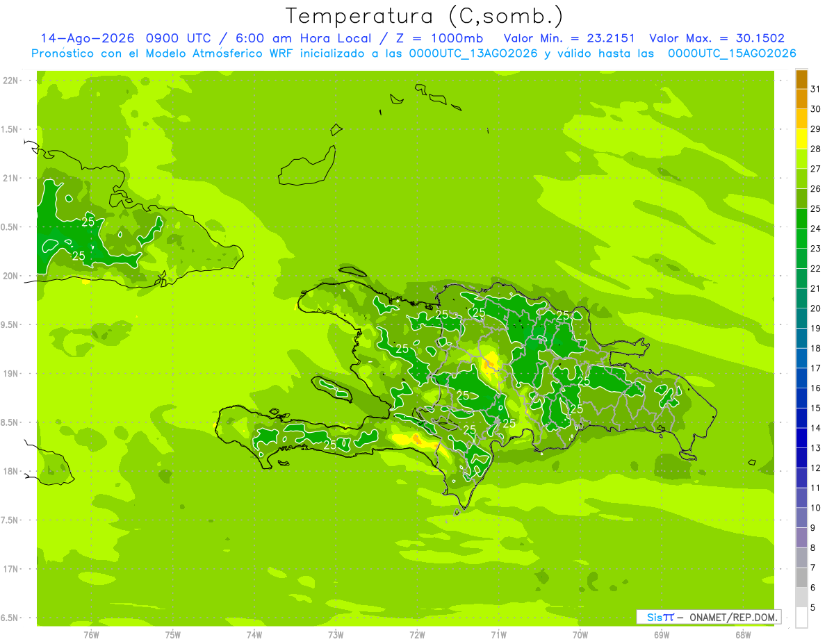The image size is (834, 644).
Task: Click the validity stamp "0000UTC_15AGO2026"
Action: (x=732, y=53)
